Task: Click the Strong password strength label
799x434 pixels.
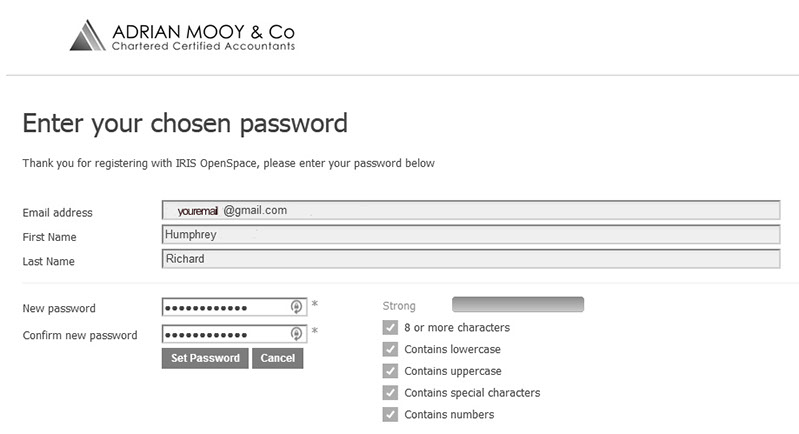Action: (399, 306)
